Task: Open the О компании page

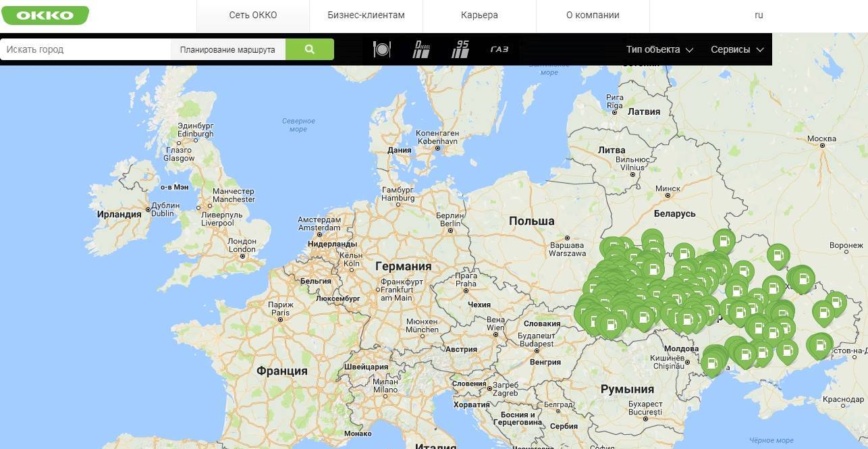Action: pyautogui.click(x=593, y=15)
